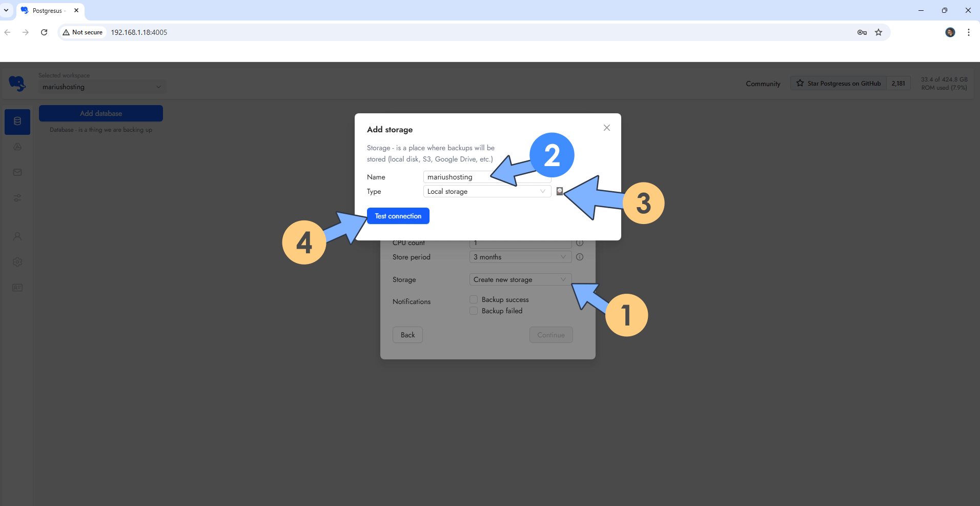Enable the Backup failed checkbox
This screenshot has width=980, height=506.
(x=474, y=311)
